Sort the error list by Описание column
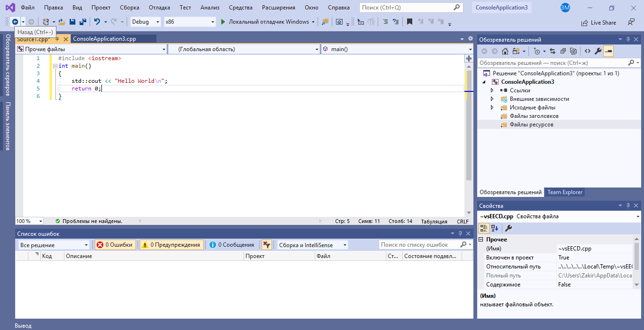 (154, 256)
